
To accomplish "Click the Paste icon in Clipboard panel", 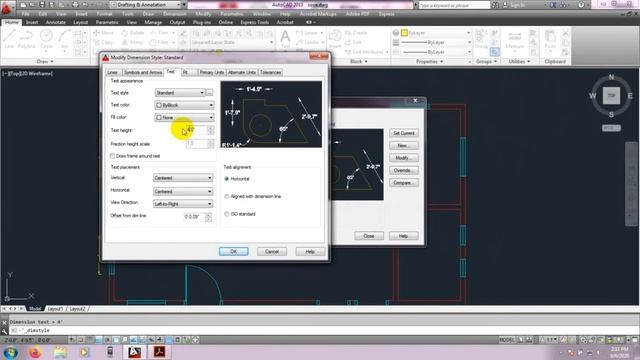I will (x=550, y=39).
